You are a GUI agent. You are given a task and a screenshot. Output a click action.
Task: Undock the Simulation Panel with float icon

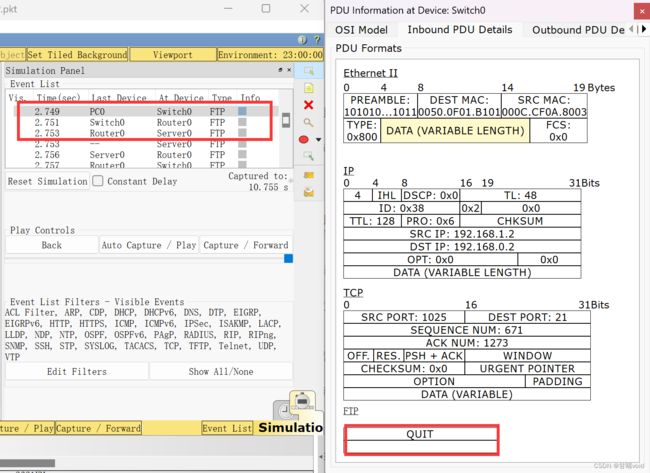281,70
